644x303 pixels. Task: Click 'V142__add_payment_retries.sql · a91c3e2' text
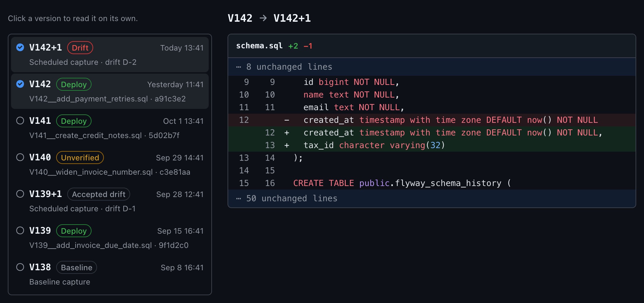[x=107, y=99]
